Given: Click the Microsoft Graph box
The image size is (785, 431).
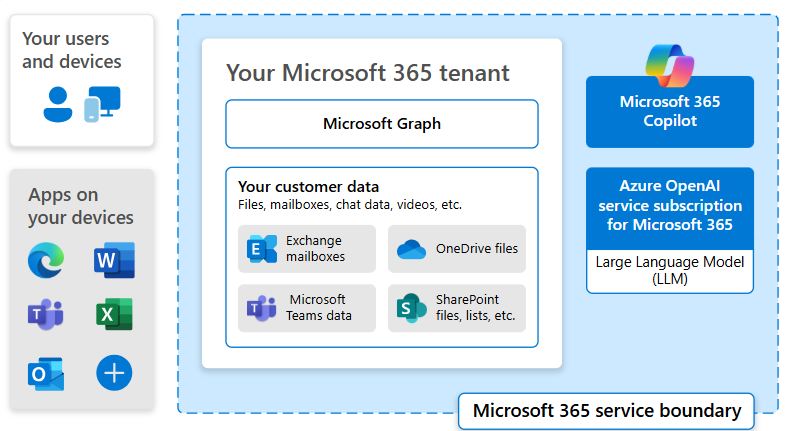Looking at the screenshot, I should coord(381,124).
